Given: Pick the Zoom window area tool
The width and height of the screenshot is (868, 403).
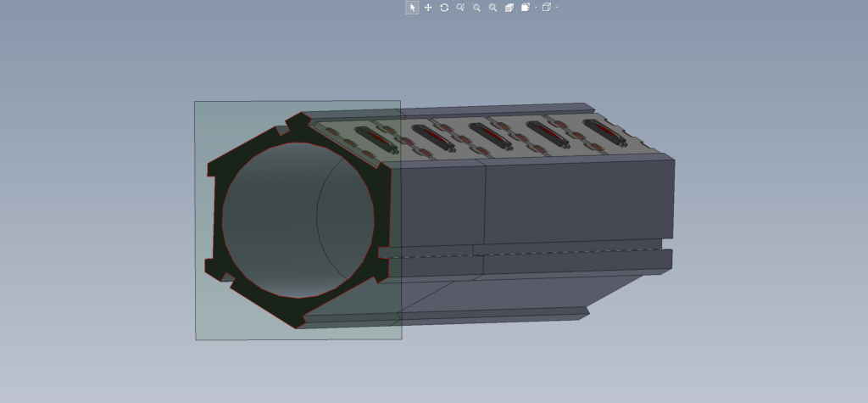Looking at the screenshot, I should [x=476, y=8].
